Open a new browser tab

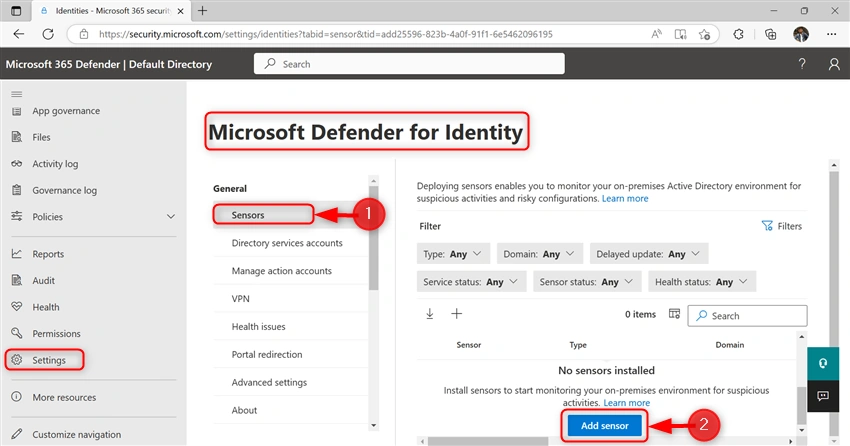point(202,10)
